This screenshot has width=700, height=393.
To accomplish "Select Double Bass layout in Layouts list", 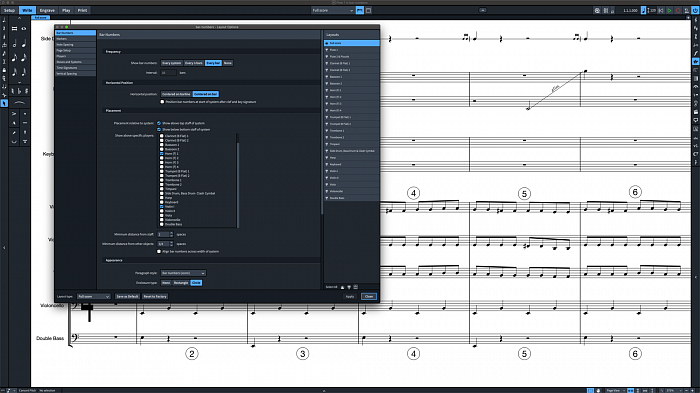I will (x=352, y=198).
